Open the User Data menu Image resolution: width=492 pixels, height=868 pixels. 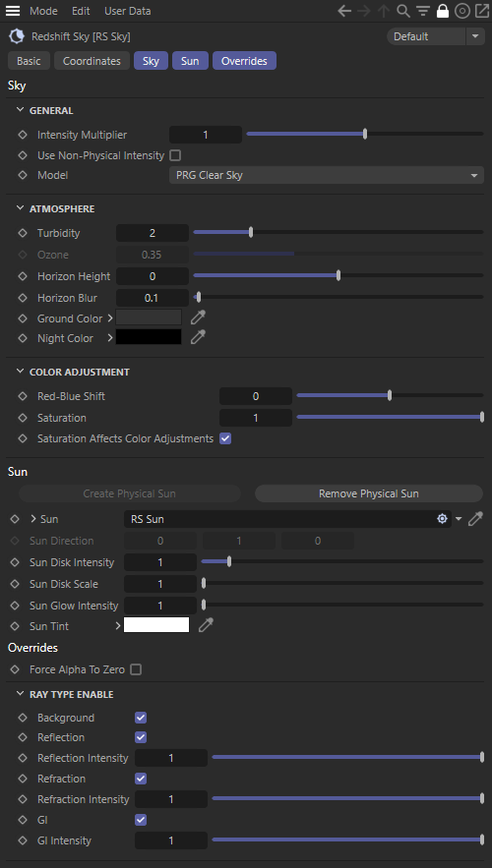pyautogui.click(x=128, y=11)
